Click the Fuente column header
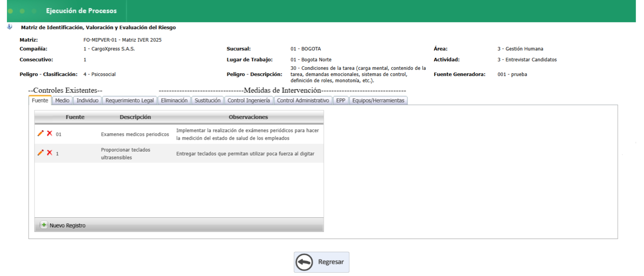The width and height of the screenshot is (644, 276). pyautogui.click(x=75, y=117)
